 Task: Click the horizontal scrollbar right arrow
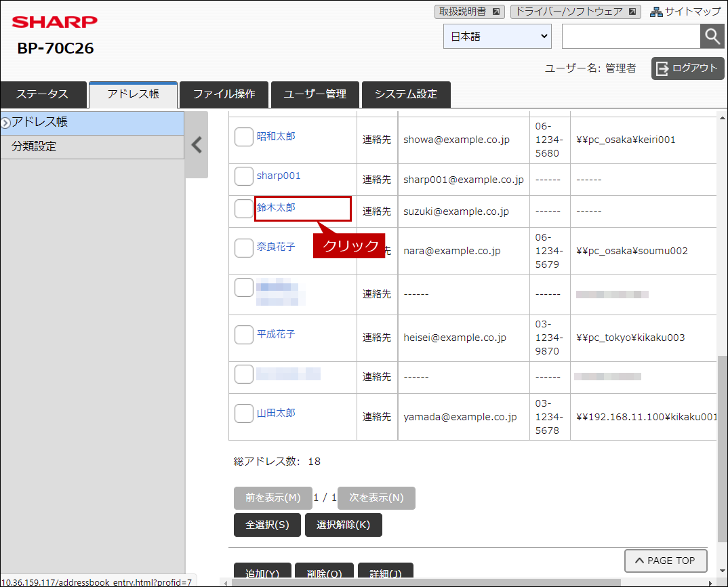(710, 583)
